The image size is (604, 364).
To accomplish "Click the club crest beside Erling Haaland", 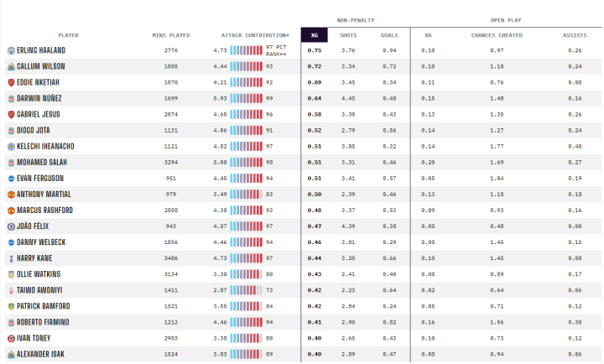I will coord(11,50).
